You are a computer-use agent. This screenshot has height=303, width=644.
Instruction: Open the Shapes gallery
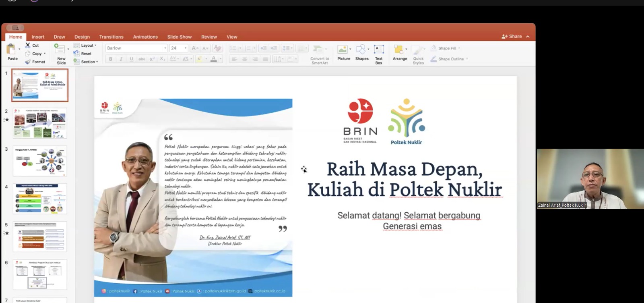[x=361, y=50]
